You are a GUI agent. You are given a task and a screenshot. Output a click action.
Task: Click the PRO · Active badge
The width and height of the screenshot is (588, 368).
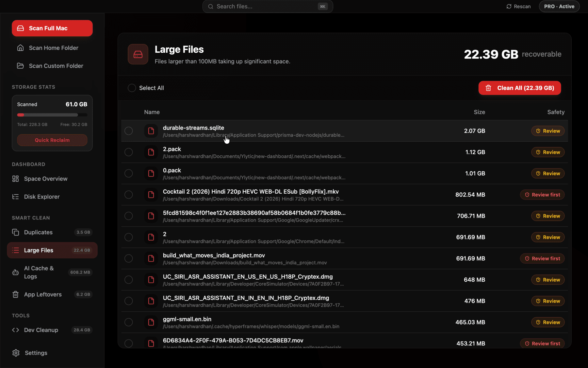coord(559,7)
